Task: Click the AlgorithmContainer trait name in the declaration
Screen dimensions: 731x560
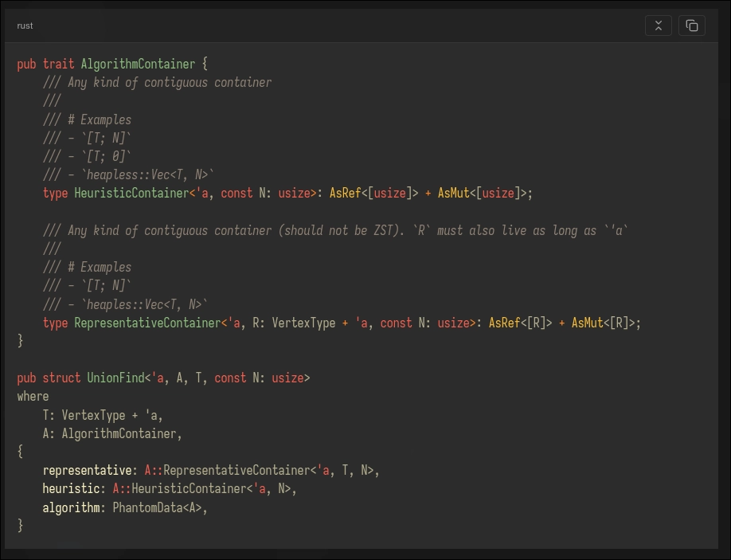Action: pos(138,64)
